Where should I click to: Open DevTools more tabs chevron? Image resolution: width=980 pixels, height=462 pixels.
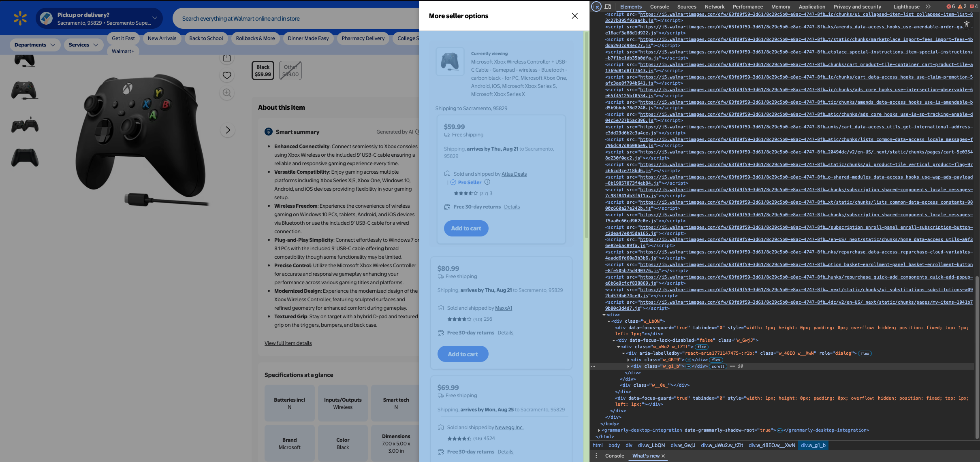(928, 6)
